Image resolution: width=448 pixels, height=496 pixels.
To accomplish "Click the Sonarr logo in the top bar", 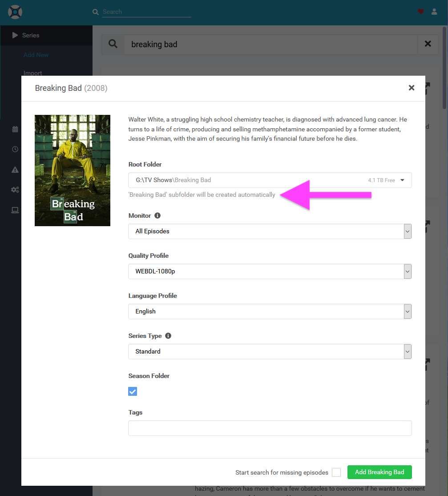I will point(15,12).
